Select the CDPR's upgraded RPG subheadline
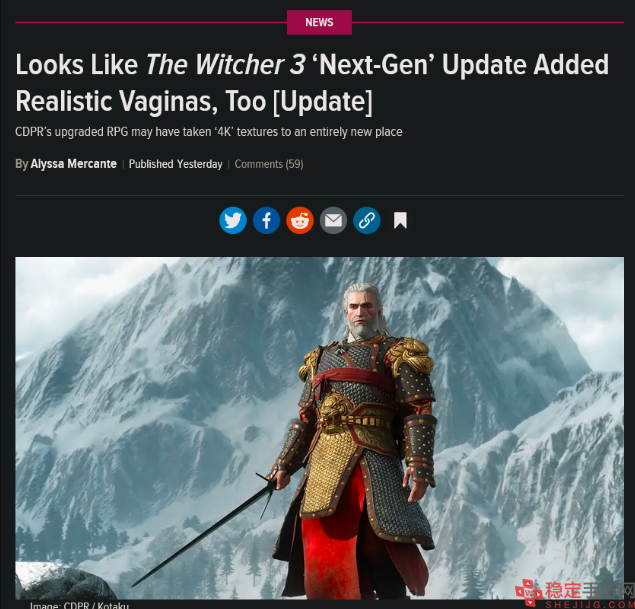 (209, 132)
